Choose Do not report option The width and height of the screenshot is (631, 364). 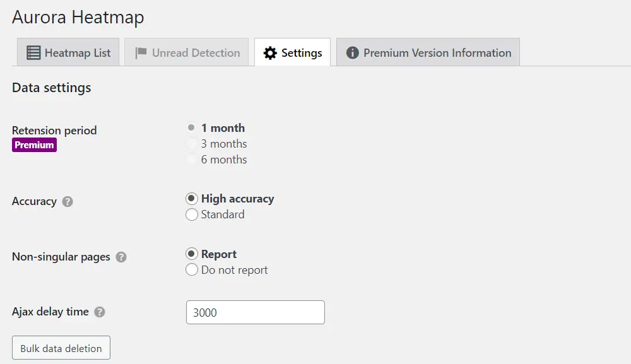click(192, 270)
